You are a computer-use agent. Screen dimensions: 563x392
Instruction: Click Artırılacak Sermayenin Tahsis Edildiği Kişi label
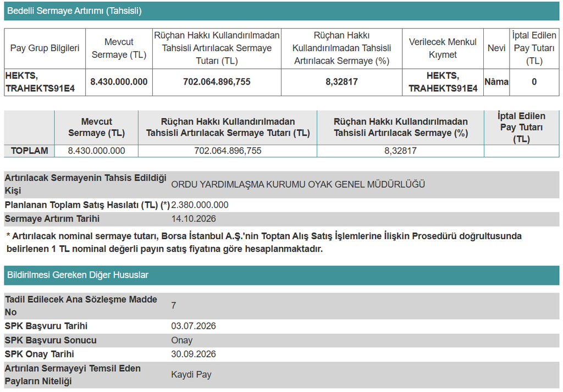point(85,184)
